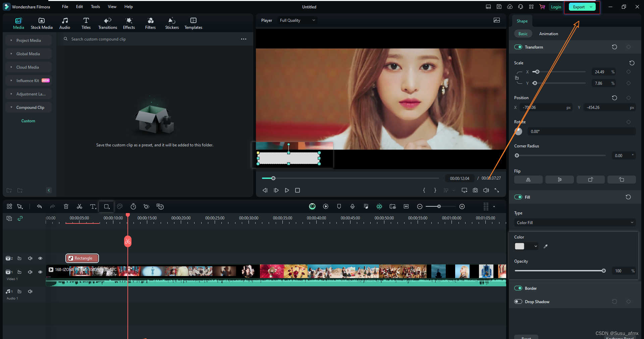Click the flip horizontal button
Image resolution: width=644 pixels, height=339 pixels.
pyautogui.click(x=528, y=180)
